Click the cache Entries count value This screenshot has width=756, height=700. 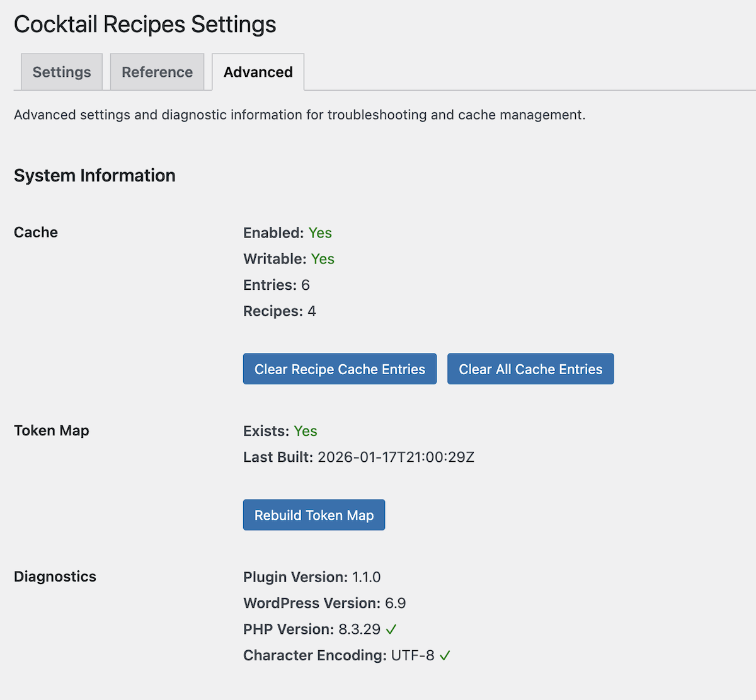(x=306, y=285)
